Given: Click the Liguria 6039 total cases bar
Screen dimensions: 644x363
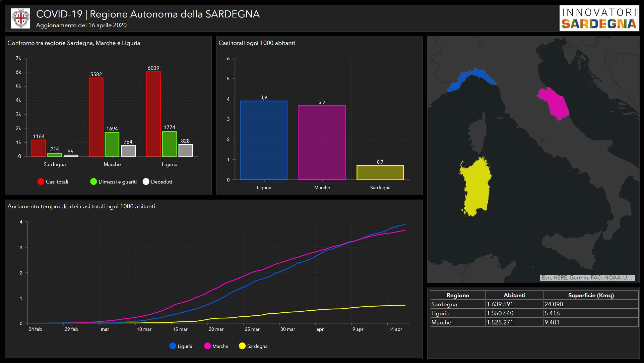Looking at the screenshot, I should 153,114.
